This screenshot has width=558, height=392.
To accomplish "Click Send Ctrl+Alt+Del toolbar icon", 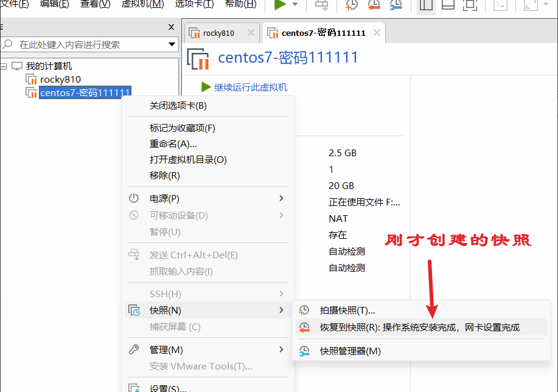I will pyautogui.click(x=322, y=5).
